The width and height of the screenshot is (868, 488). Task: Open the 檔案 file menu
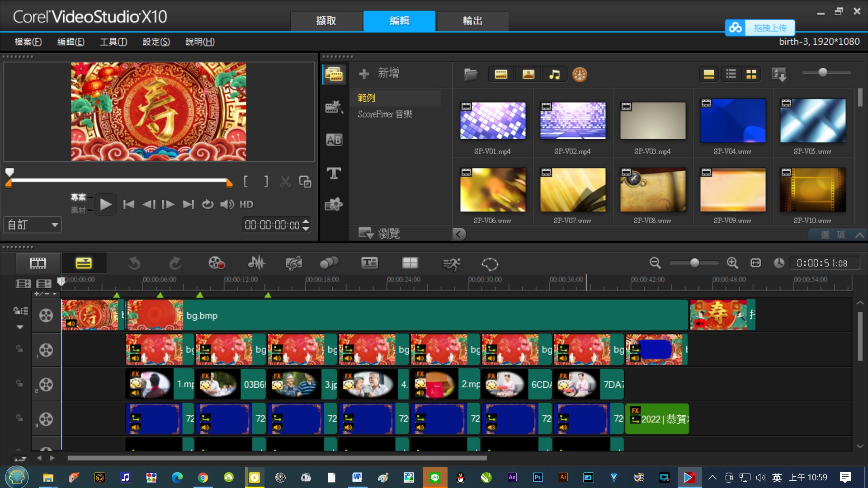[28, 42]
